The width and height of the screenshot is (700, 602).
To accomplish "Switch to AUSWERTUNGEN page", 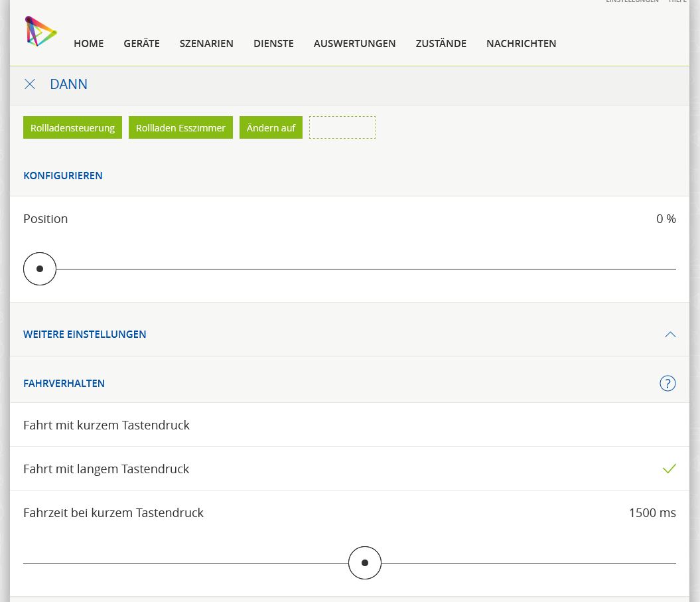I will click(x=354, y=44).
